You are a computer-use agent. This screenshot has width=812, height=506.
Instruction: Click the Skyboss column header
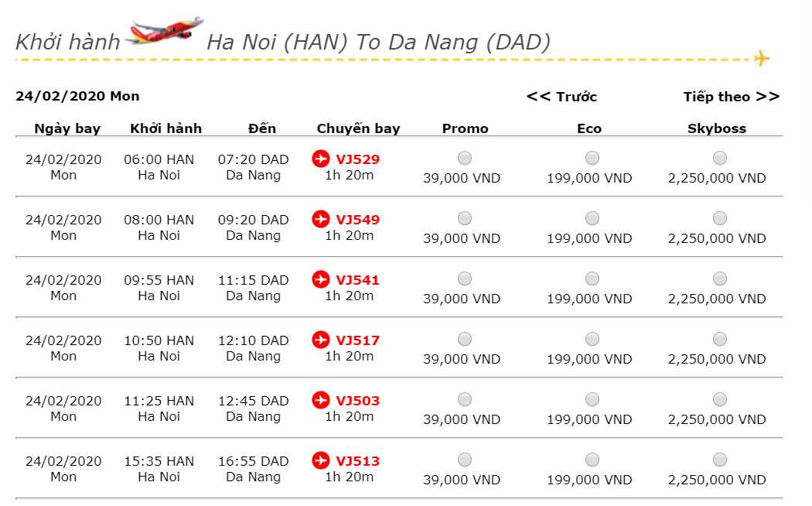tap(717, 128)
